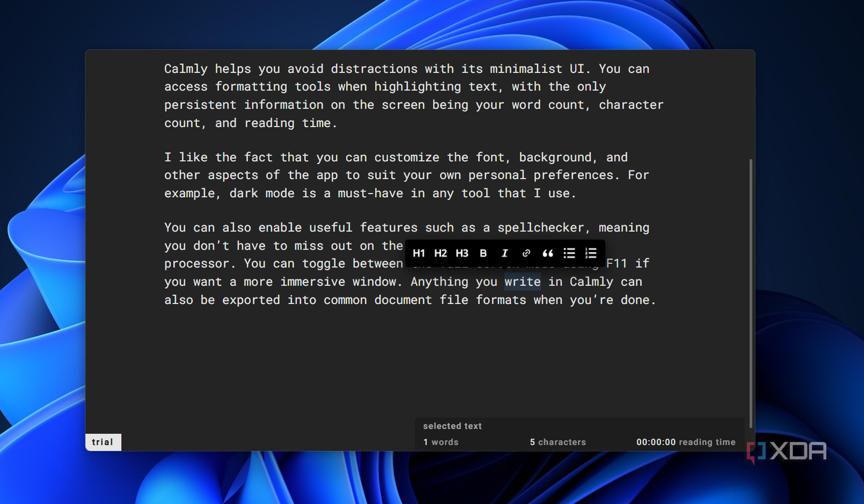Apply Heading 1 formatting with H1
Image resolution: width=864 pixels, height=504 pixels.
point(419,253)
